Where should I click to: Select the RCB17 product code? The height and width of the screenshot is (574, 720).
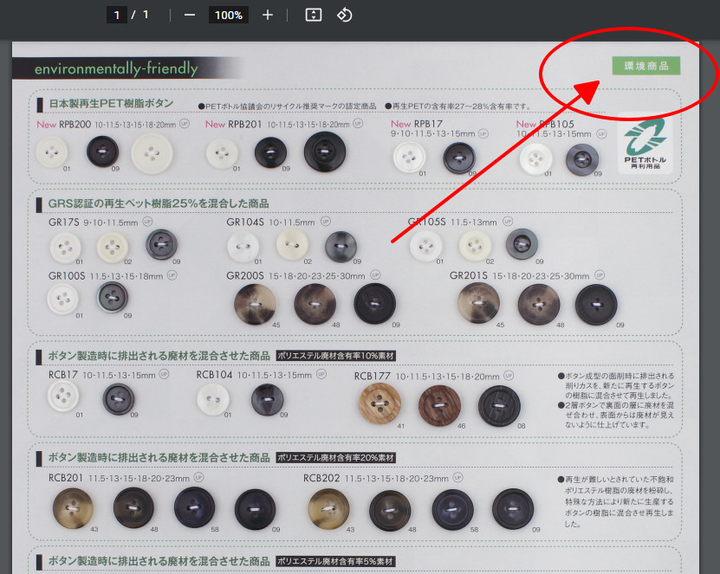(63, 375)
